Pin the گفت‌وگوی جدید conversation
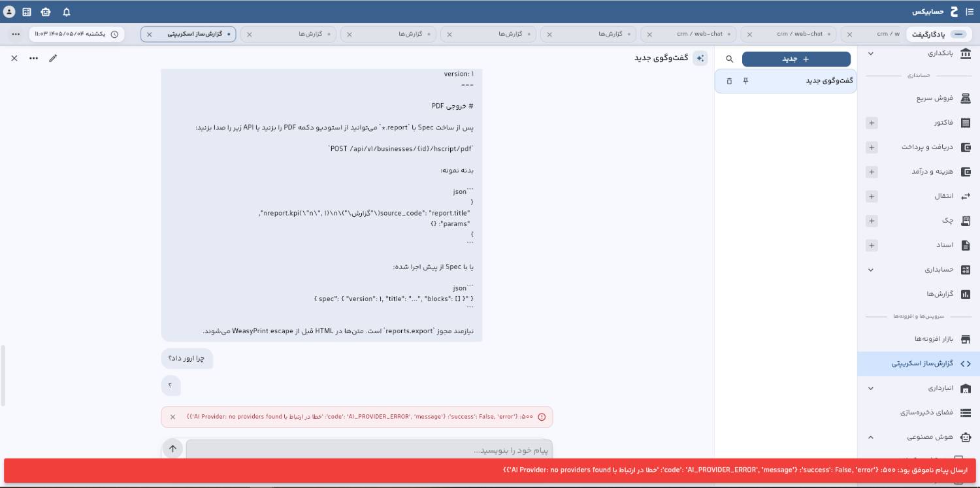Image resolution: width=980 pixels, height=488 pixels. tap(745, 81)
